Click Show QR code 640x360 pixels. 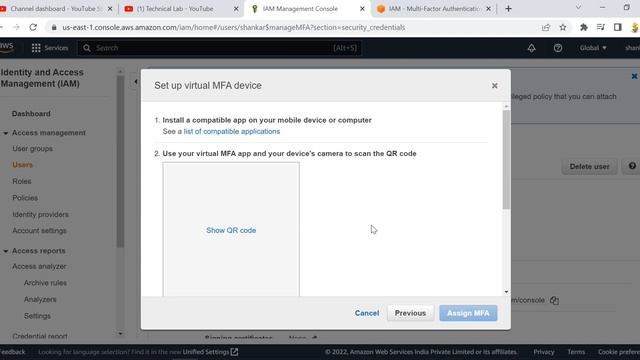click(231, 230)
